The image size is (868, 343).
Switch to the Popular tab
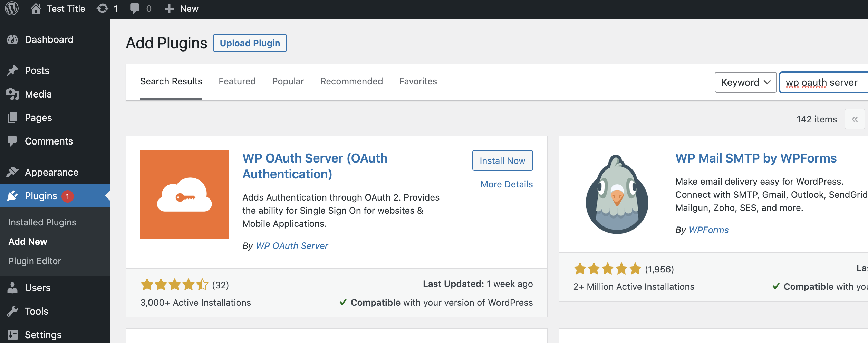pos(288,82)
